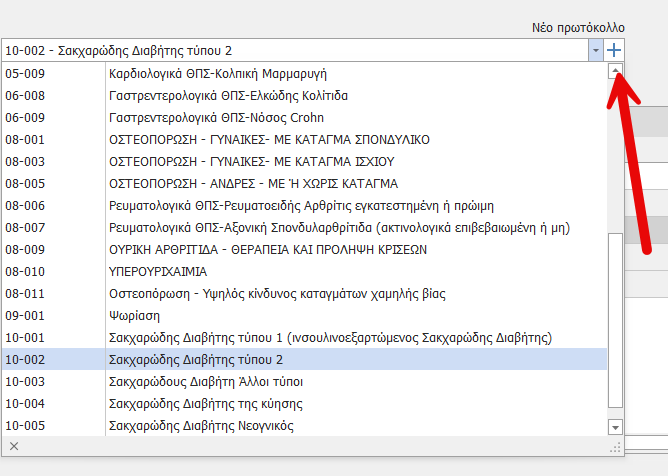Screen dimensions: 668x476
Task: Click the scroll up arrow of the list
Action: coord(615,72)
